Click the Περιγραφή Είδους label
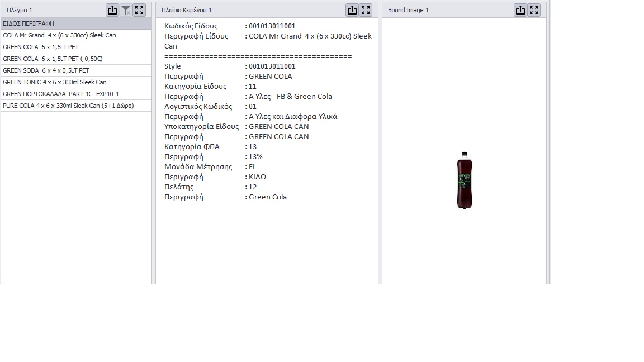Viewport: 644px width, 362px height. pyautogui.click(x=196, y=36)
